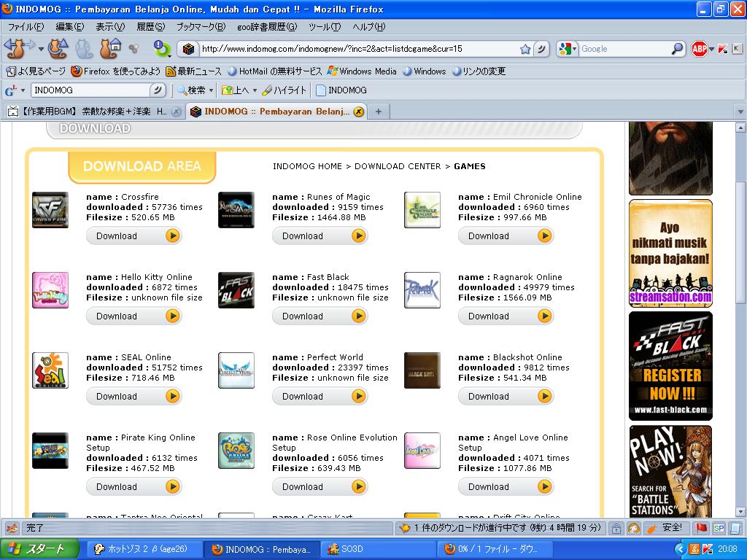Click the Runes of Magic game thumbnail
This screenshot has width=747, height=560.
pos(236,210)
